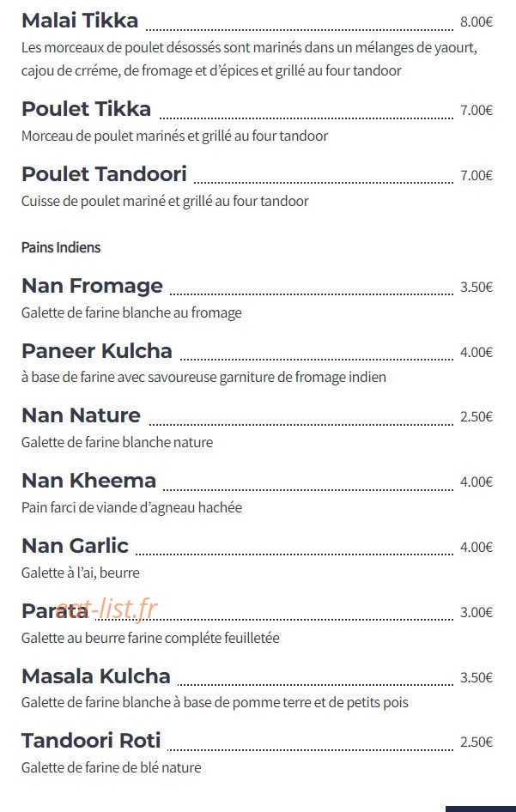
Task: Click the Paneer Kulcha description text
Action: [203, 378]
